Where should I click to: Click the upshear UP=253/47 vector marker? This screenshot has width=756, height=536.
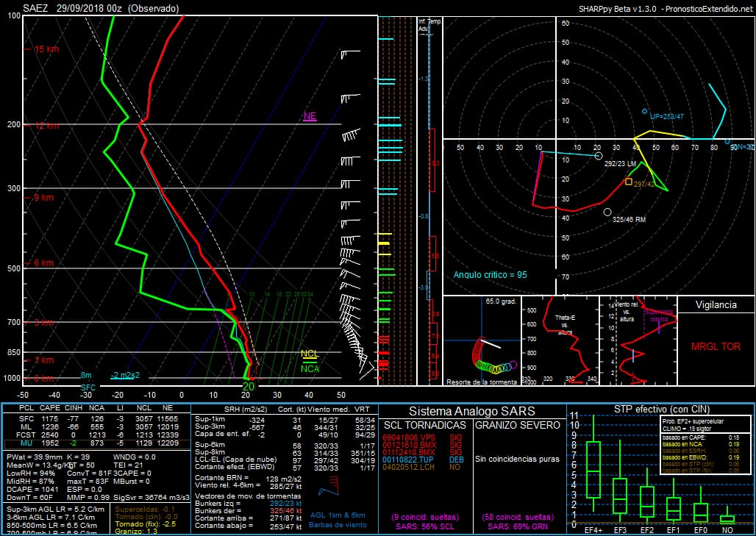pos(645,112)
